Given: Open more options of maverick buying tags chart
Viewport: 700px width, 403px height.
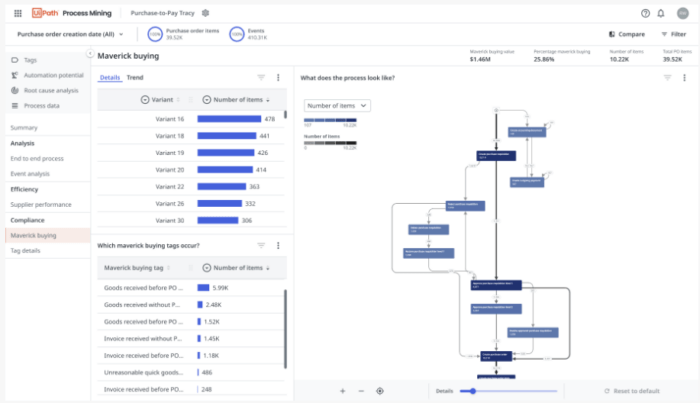Looking at the screenshot, I should point(278,245).
